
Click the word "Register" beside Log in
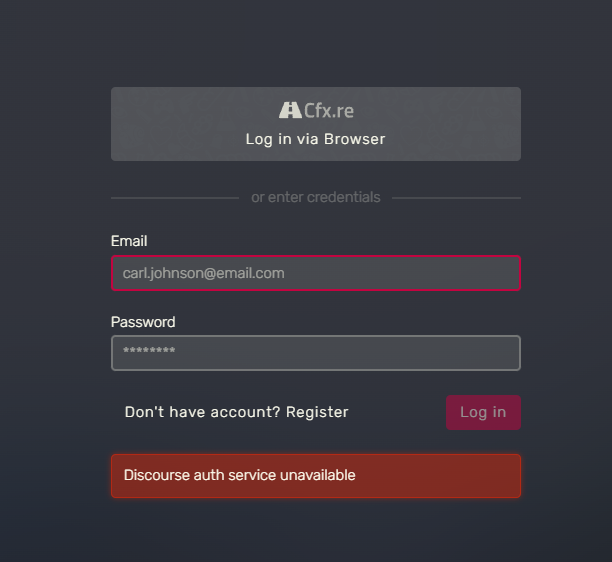[x=317, y=412]
